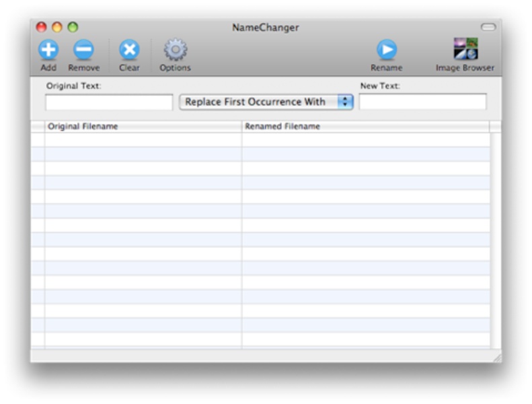Image resolution: width=532 pixels, height=404 pixels.
Task: Click the Add files plus icon
Action: 48,50
